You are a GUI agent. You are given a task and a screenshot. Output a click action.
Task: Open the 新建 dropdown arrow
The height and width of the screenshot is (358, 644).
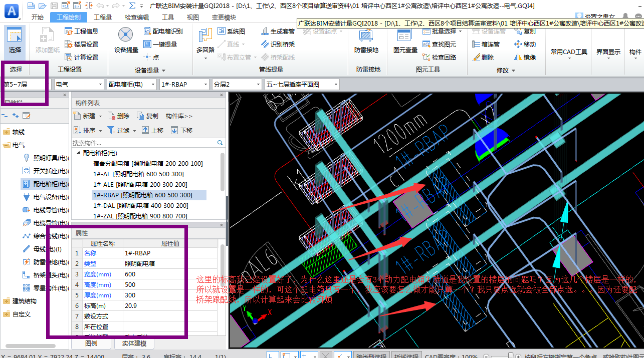click(x=100, y=116)
